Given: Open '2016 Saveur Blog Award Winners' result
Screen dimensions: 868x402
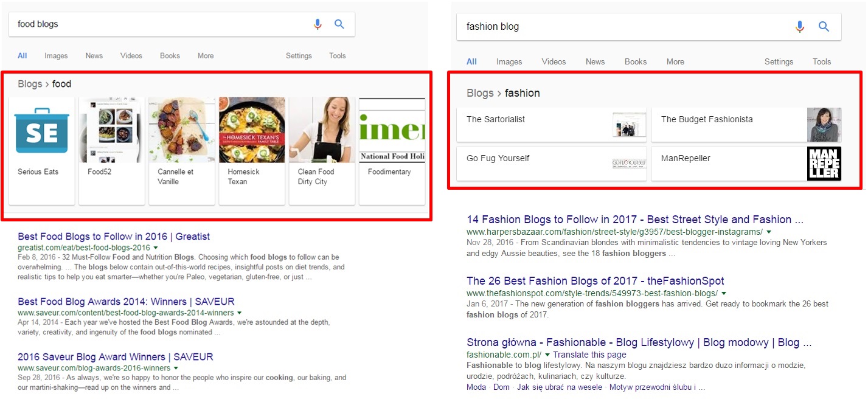Looking at the screenshot, I should point(116,357).
